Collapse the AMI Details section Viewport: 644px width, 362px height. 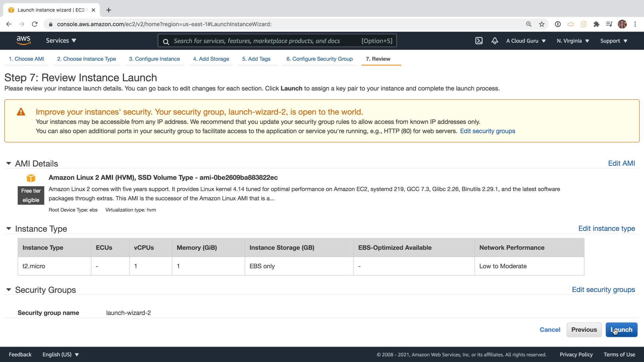coord(9,163)
